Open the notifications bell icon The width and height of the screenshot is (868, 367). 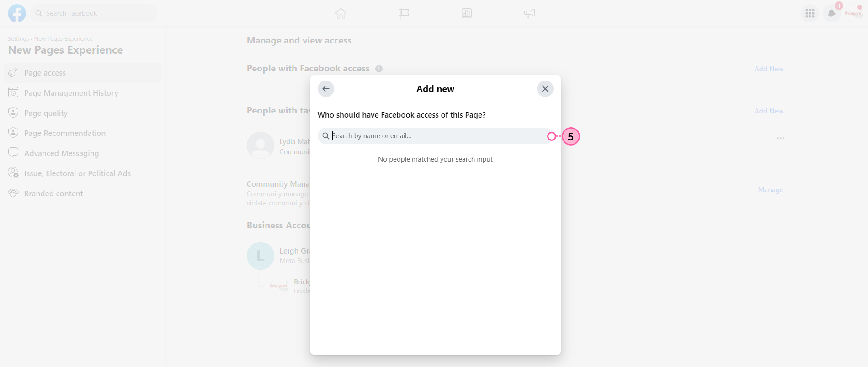click(832, 13)
